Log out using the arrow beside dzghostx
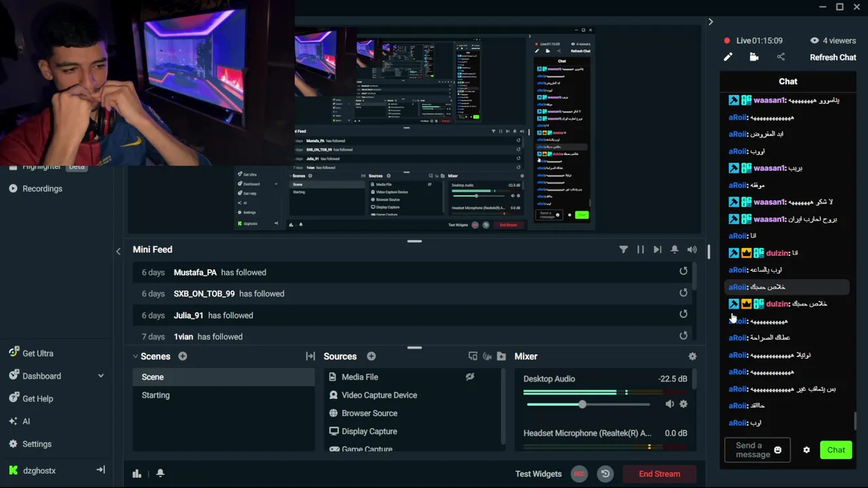Image resolution: width=868 pixels, height=488 pixels. tap(101, 470)
